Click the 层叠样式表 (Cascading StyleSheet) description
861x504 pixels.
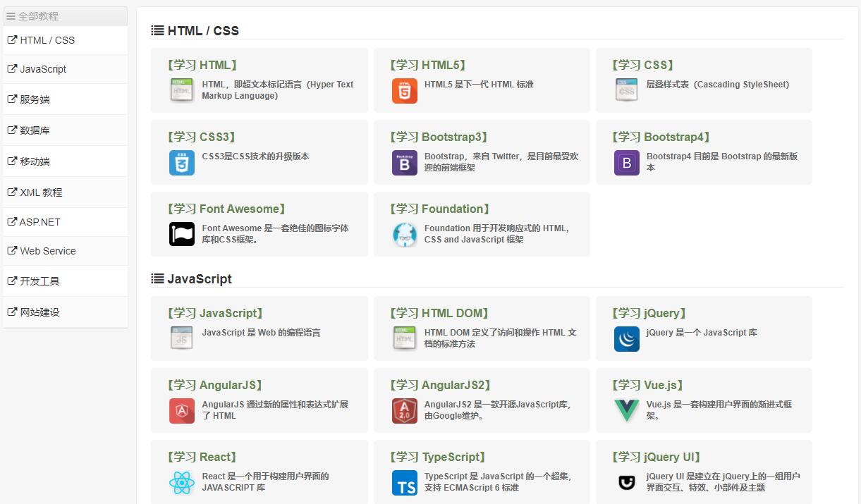pos(718,85)
